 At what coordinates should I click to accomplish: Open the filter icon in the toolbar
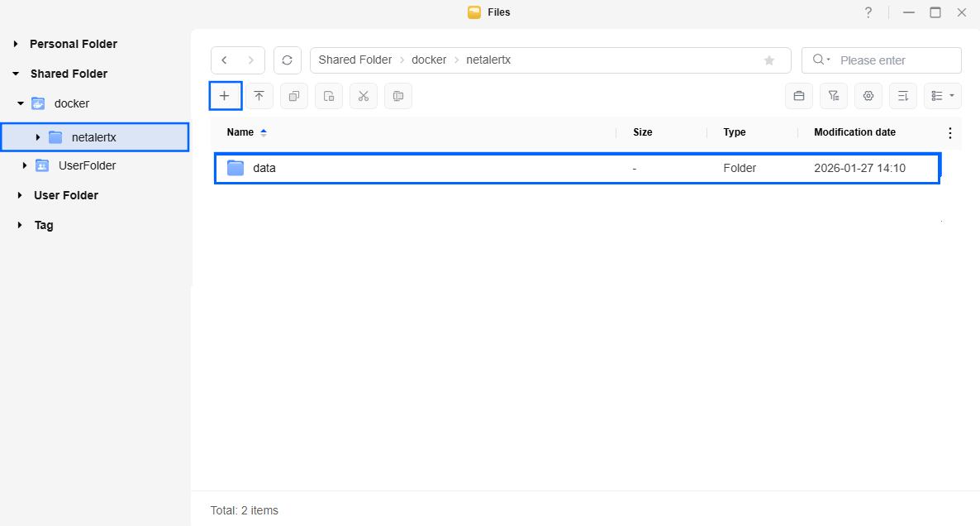(834, 96)
